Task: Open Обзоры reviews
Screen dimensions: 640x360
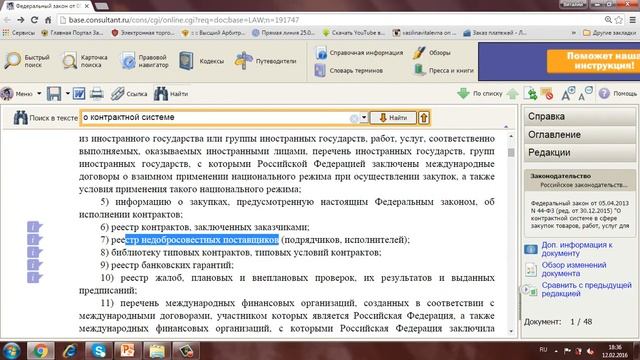Action: click(431, 53)
